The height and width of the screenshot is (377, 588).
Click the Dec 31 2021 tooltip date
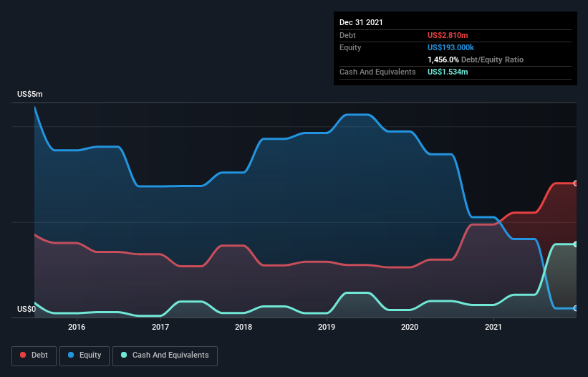click(x=361, y=22)
